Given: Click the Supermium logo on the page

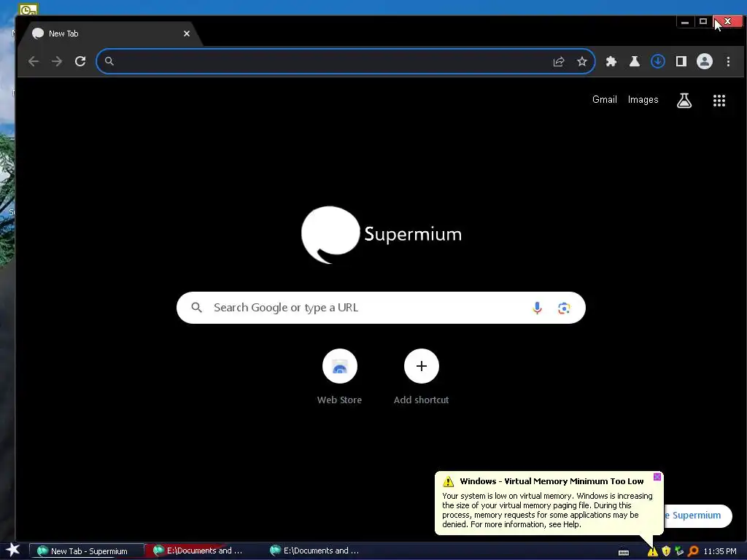Looking at the screenshot, I should pos(381,235).
